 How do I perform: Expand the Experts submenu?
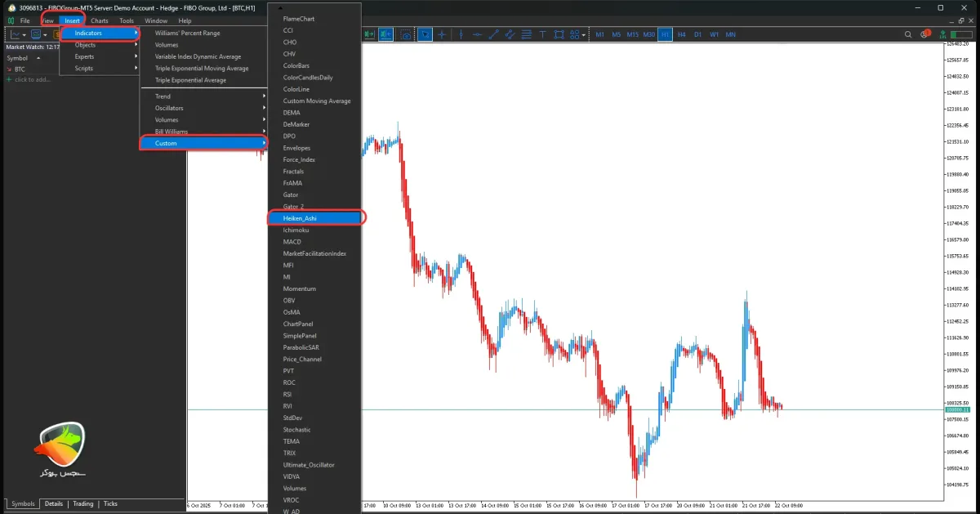[100, 56]
